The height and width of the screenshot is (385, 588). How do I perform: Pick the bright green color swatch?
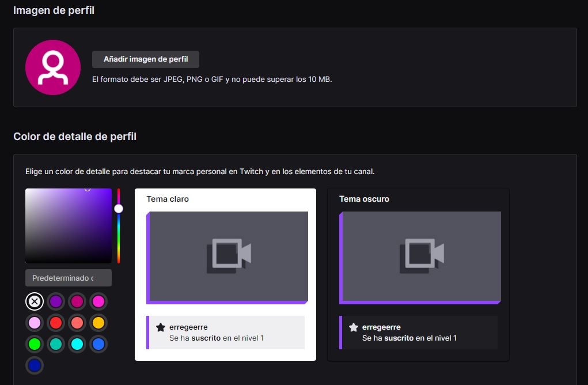[x=35, y=344]
